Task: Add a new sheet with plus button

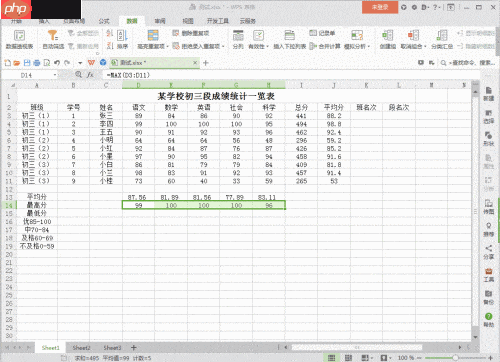Action: [x=134, y=348]
